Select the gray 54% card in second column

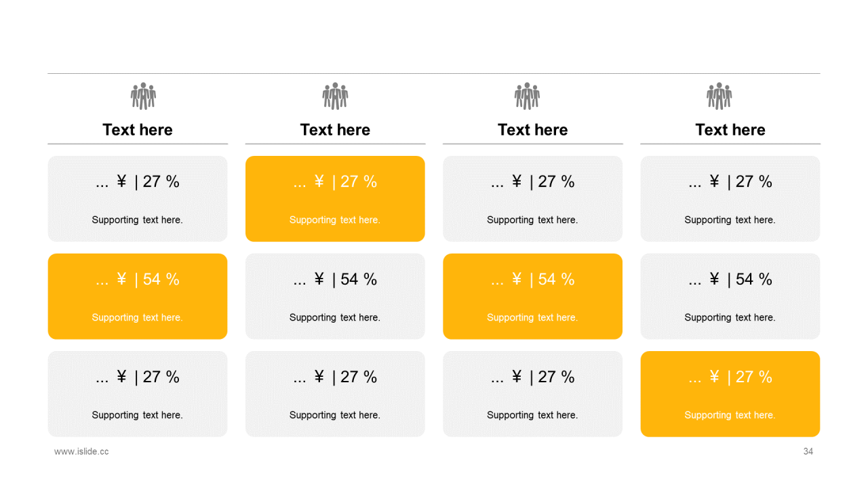tap(335, 296)
